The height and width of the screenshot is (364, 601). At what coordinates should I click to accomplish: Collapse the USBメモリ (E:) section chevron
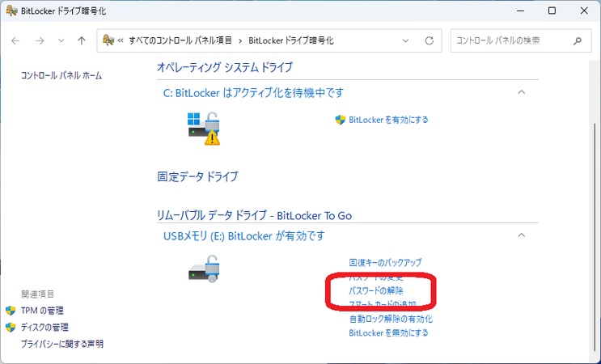(x=521, y=235)
